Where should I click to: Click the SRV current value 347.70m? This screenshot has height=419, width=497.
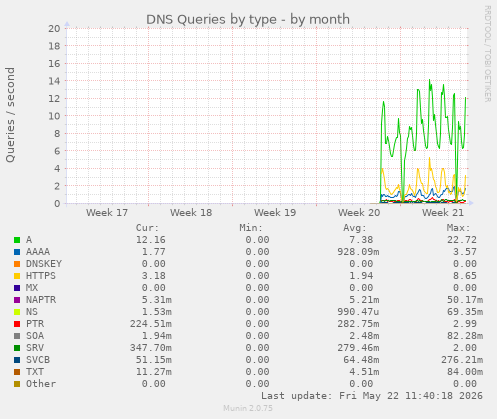click(x=151, y=348)
